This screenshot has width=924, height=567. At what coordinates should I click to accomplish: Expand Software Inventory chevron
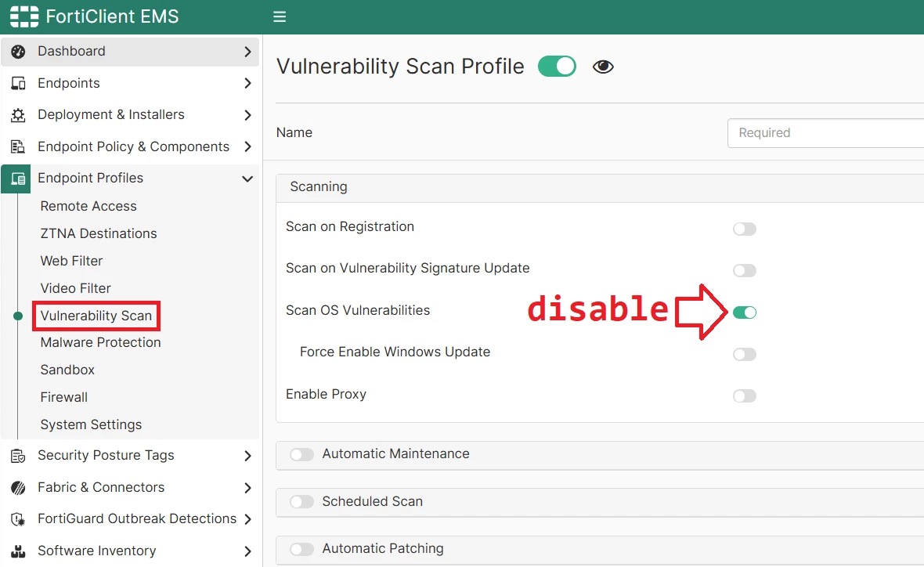pyautogui.click(x=247, y=551)
